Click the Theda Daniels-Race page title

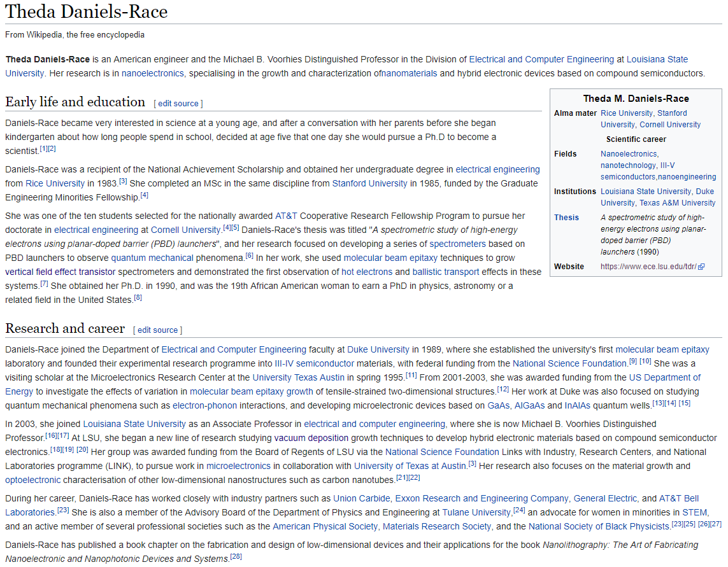87,11
